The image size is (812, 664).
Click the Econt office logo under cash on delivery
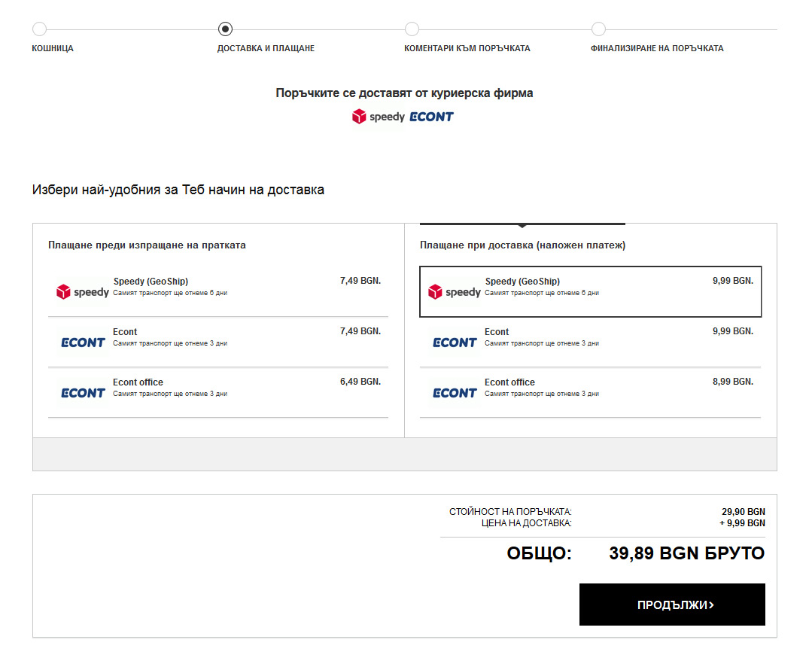click(x=454, y=393)
